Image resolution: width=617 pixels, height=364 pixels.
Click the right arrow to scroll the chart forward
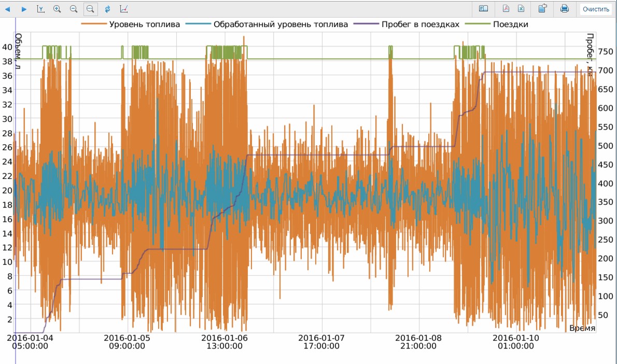coord(24,9)
